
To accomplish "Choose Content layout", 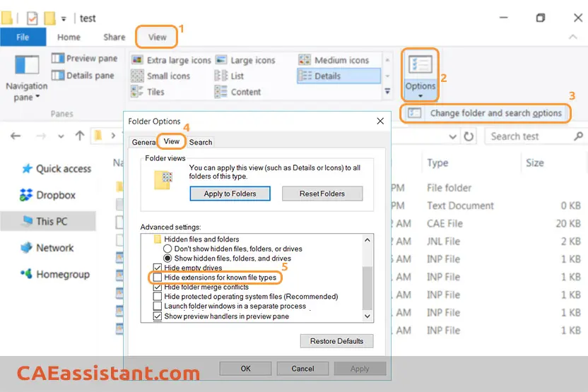I will (x=237, y=92).
